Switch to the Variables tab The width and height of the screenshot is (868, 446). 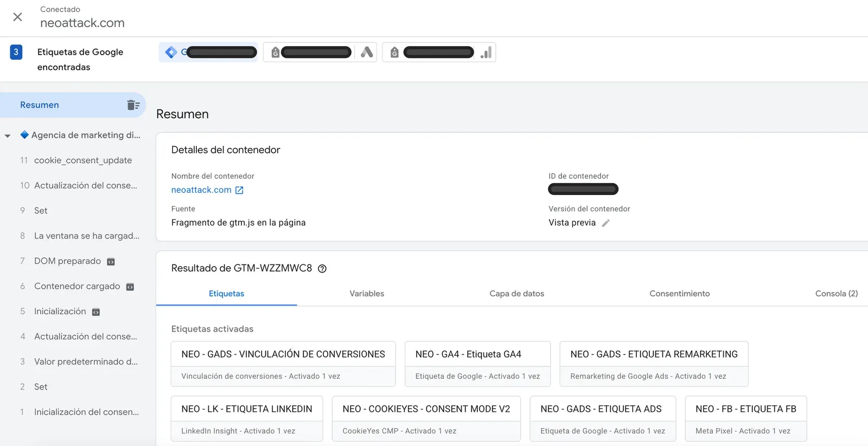tap(367, 293)
